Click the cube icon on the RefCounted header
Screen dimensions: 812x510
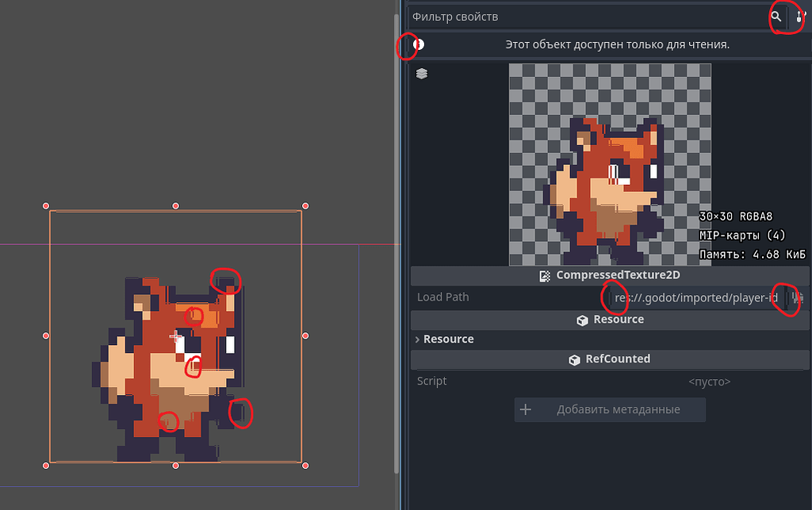[574, 359]
